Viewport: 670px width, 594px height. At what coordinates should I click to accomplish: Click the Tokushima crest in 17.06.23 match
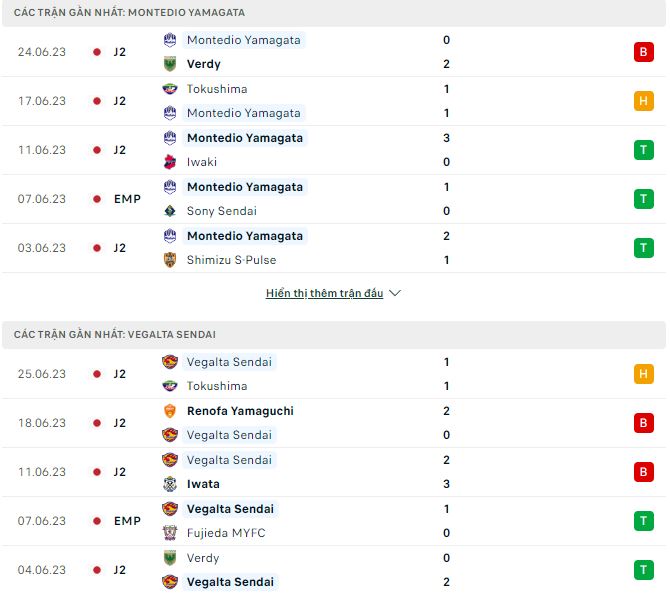point(170,89)
